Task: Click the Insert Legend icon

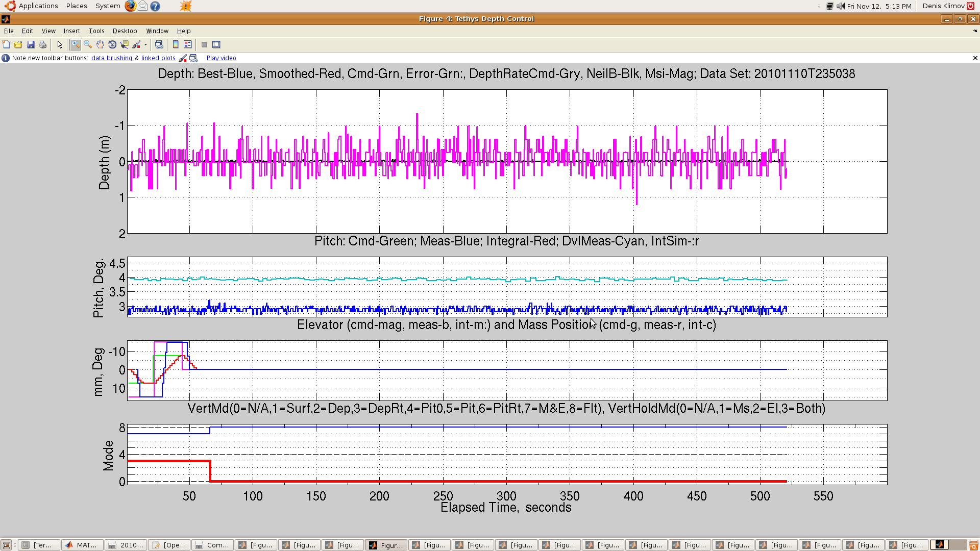Action: pyautogui.click(x=188, y=44)
